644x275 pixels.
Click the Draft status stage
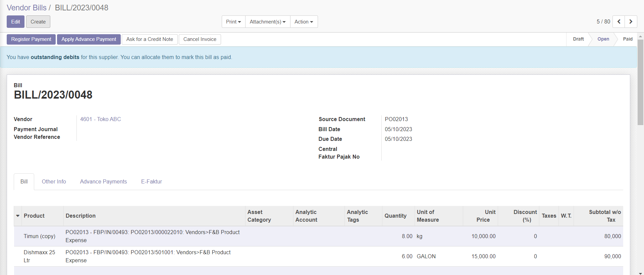[578, 39]
